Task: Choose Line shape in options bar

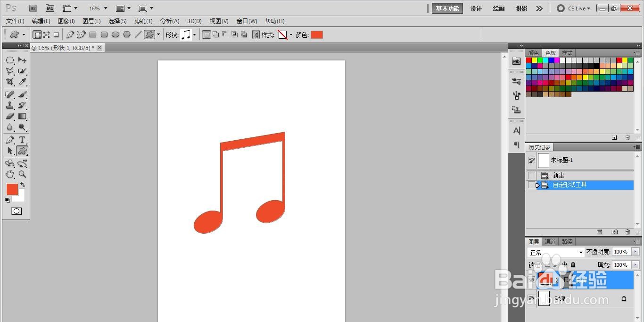Action: click(138, 34)
